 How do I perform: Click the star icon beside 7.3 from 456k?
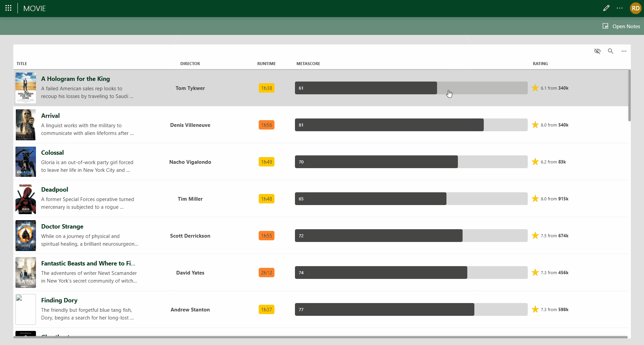[535, 273]
